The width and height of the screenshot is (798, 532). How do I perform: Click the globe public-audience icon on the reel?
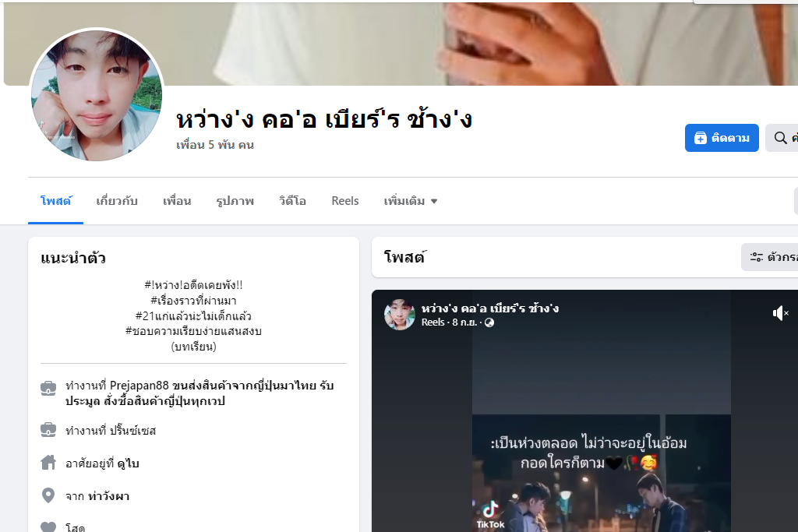489,322
